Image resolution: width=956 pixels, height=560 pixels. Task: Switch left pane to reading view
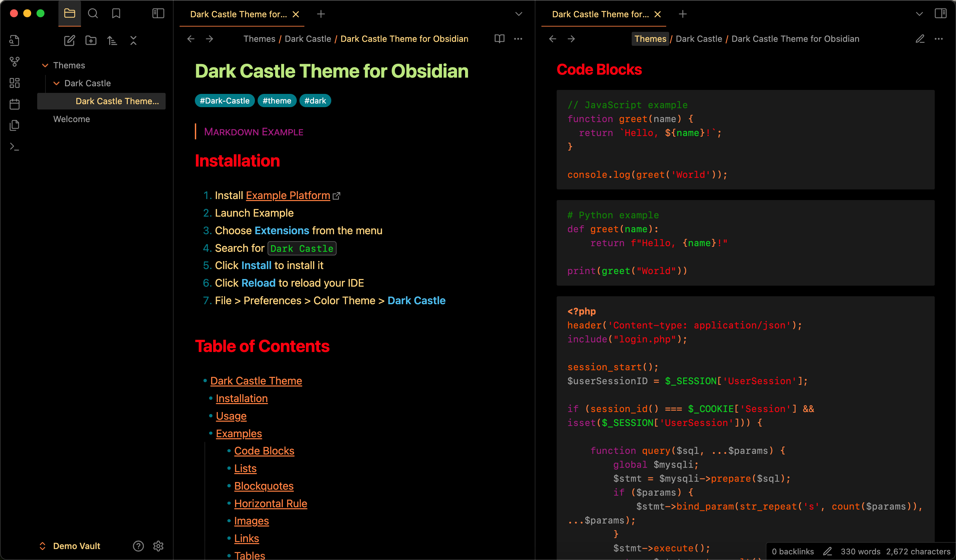(499, 39)
